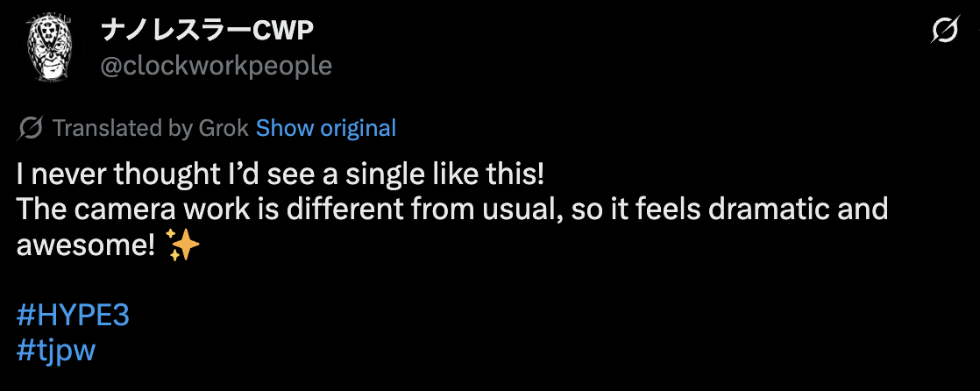
Task: Toggle translation with 'Show original'
Action: [x=325, y=128]
